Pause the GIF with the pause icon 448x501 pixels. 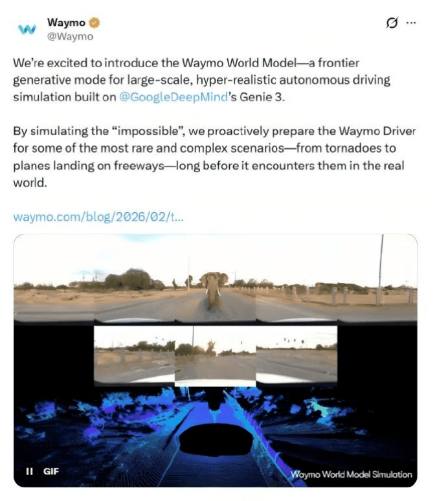29,471
